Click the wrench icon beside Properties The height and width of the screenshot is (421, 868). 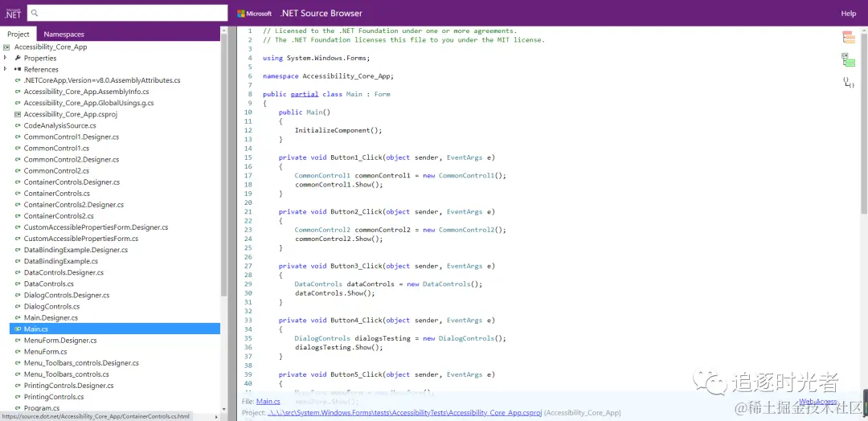coord(18,58)
